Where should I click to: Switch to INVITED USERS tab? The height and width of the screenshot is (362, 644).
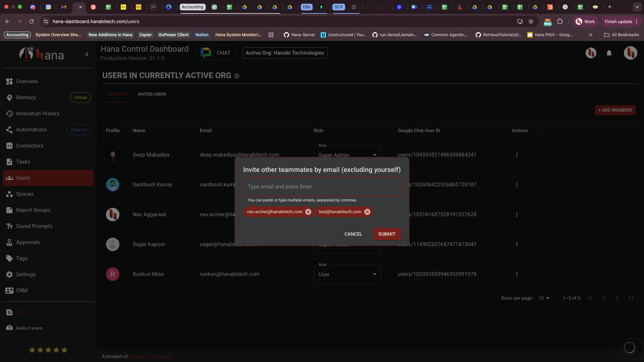(152, 94)
